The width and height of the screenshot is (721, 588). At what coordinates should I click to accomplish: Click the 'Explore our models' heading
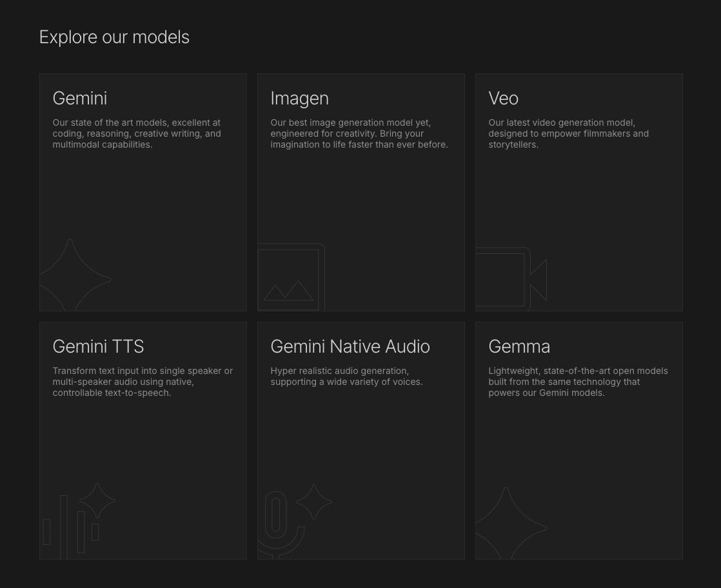[x=114, y=37]
